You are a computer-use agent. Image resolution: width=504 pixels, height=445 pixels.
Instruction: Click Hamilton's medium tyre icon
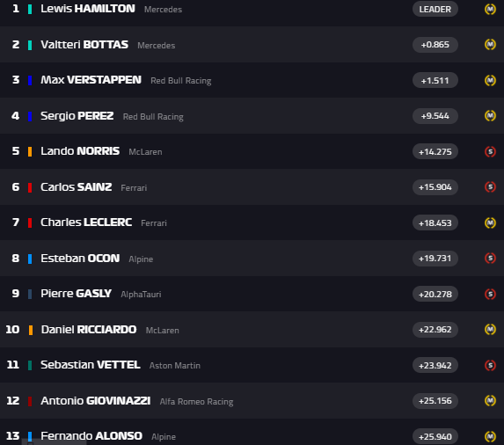click(490, 10)
